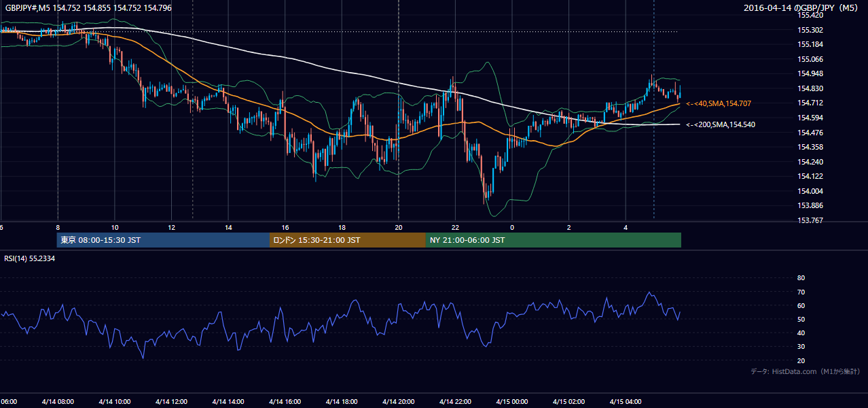Select the ロンドン 15:30-21:00 JST session bar
Viewport: 868px width, 408px height.
(348, 240)
